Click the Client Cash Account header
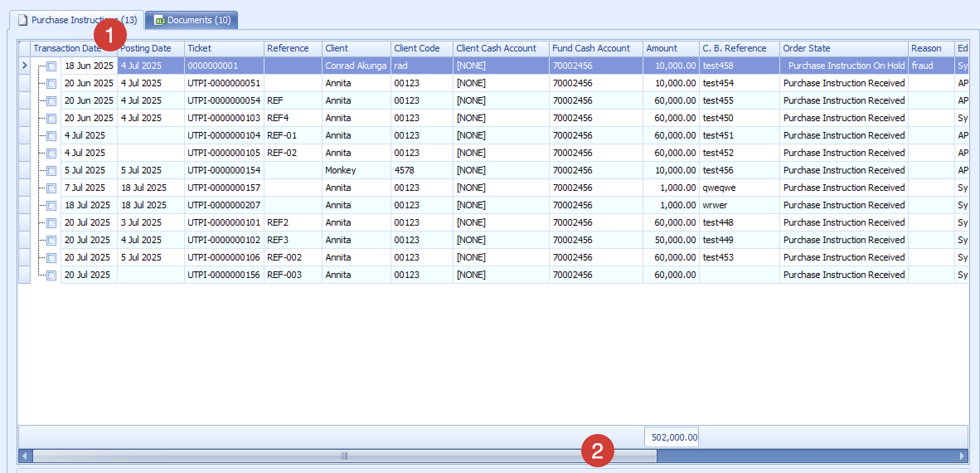The width and height of the screenshot is (980, 473). 496,48
